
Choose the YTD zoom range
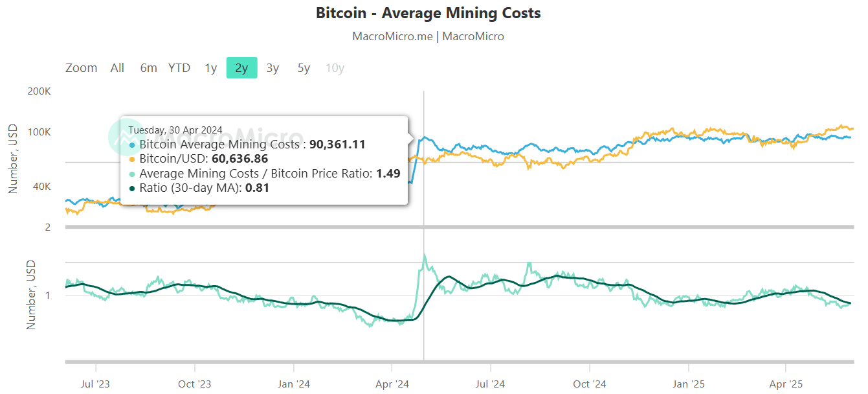[x=179, y=68]
